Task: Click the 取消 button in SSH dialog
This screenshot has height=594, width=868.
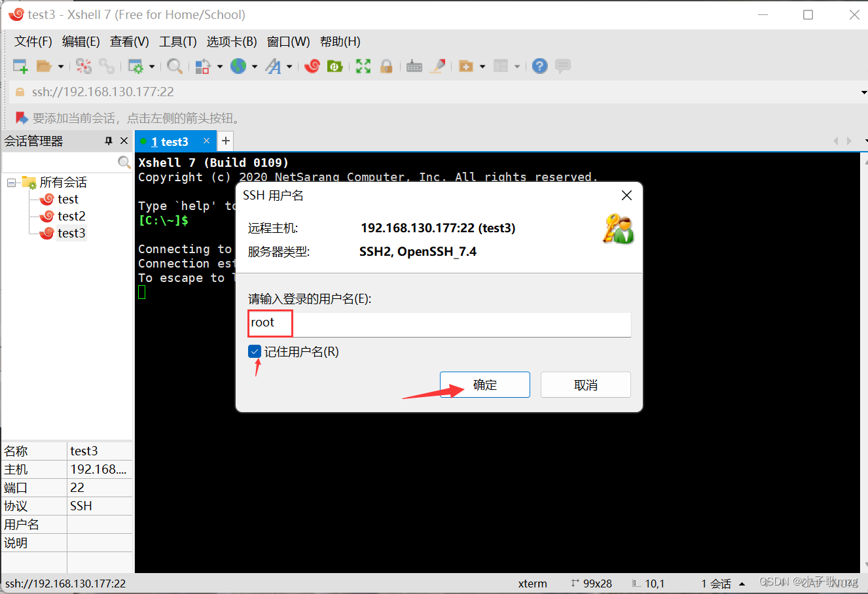Action: click(586, 385)
